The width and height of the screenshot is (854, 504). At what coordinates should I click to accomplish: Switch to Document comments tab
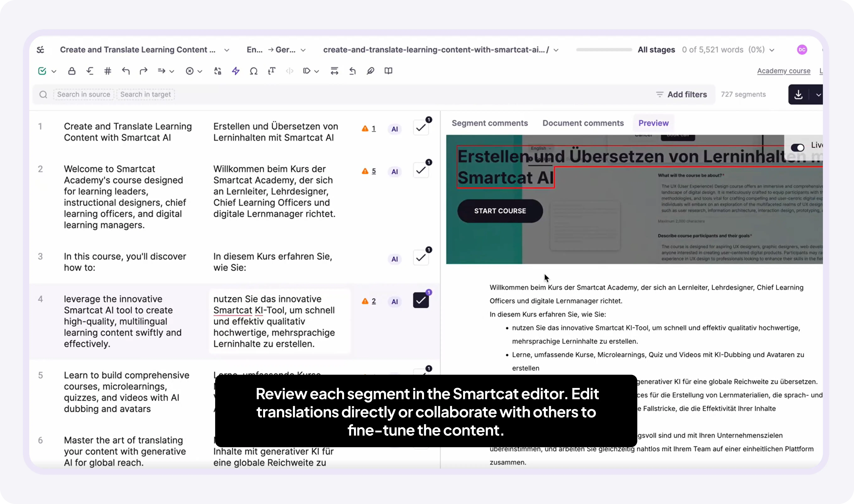tap(583, 123)
